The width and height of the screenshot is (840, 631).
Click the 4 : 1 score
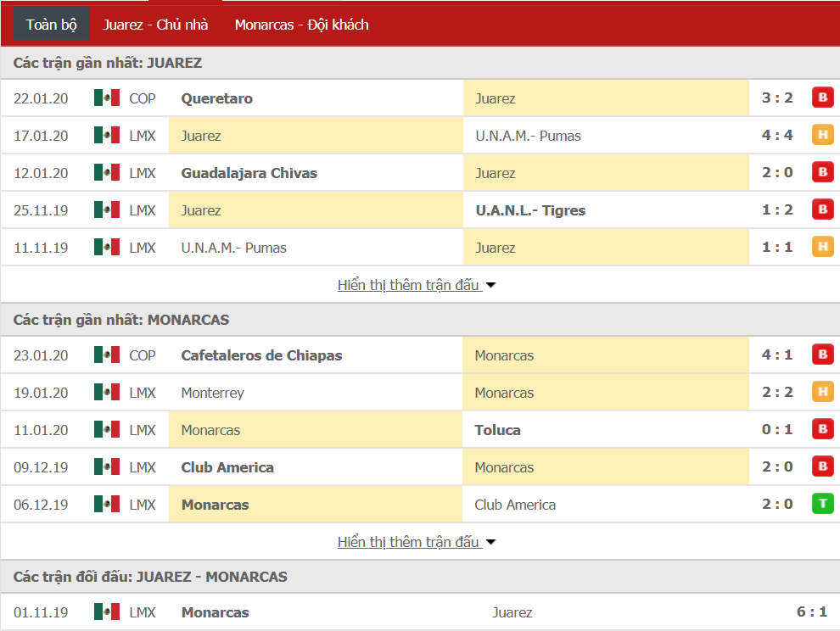point(777,355)
